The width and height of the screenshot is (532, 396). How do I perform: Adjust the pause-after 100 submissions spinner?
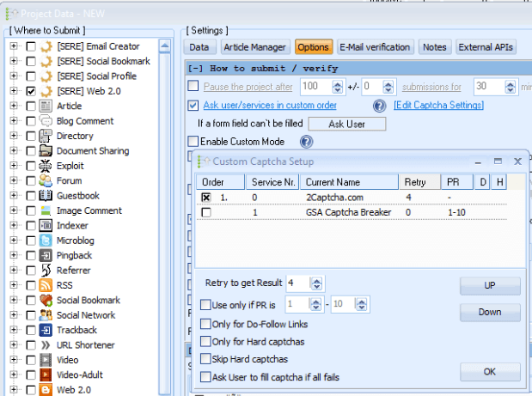337,87
